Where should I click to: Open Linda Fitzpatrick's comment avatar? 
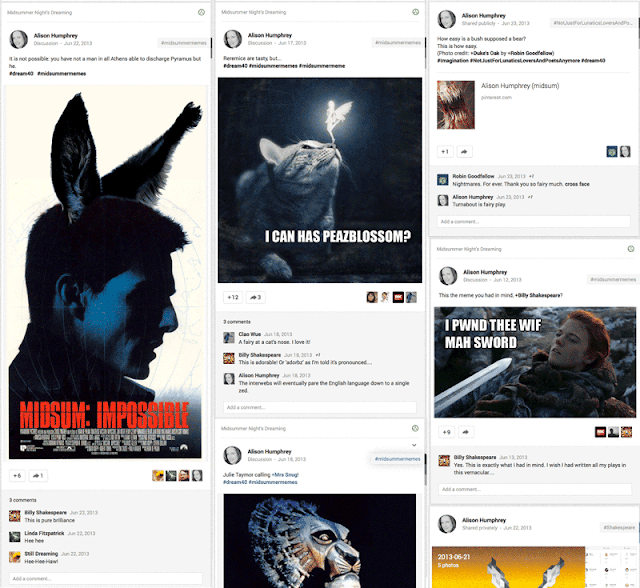click(15, 537)
